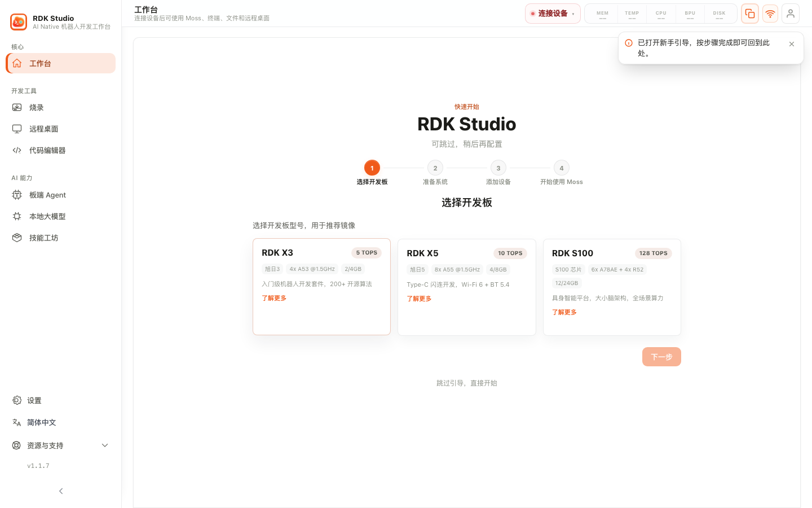Dismiss the 新手引导 notification

pos(792,44)
